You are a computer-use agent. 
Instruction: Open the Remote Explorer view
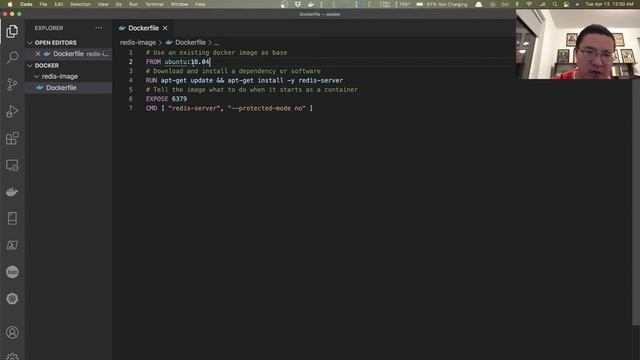pos(12,165)
